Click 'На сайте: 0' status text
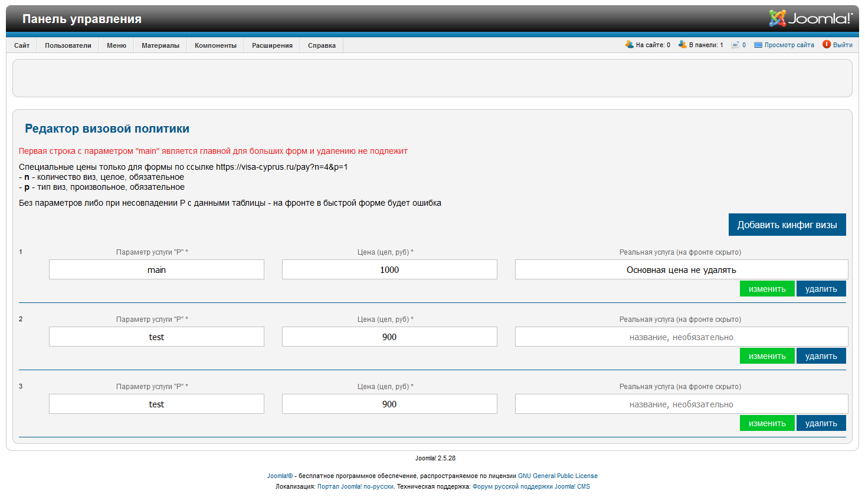The width and height of the screenshot is (865, 504). pyautogui.click(x=653, y=45)
